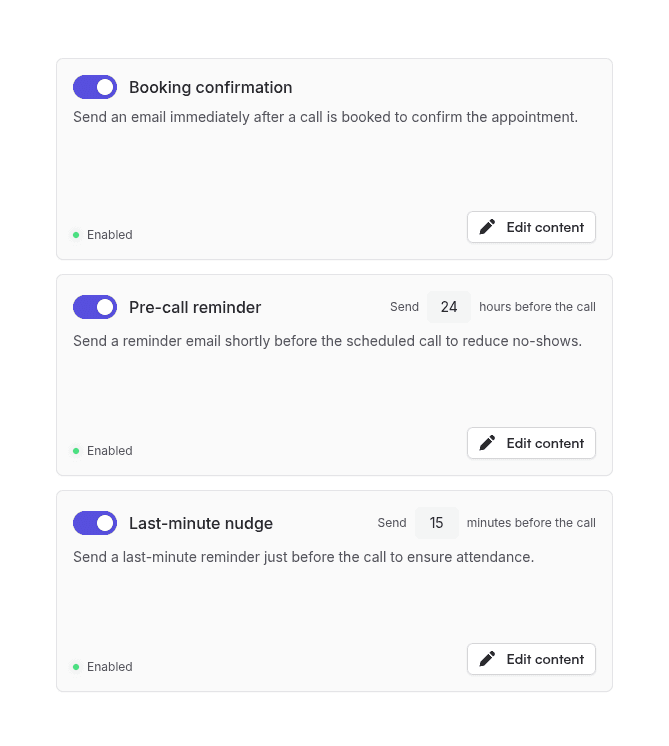This screenshot has width=669, height=746.
Task: Click 'hours before the call' label
Action: 537,307
